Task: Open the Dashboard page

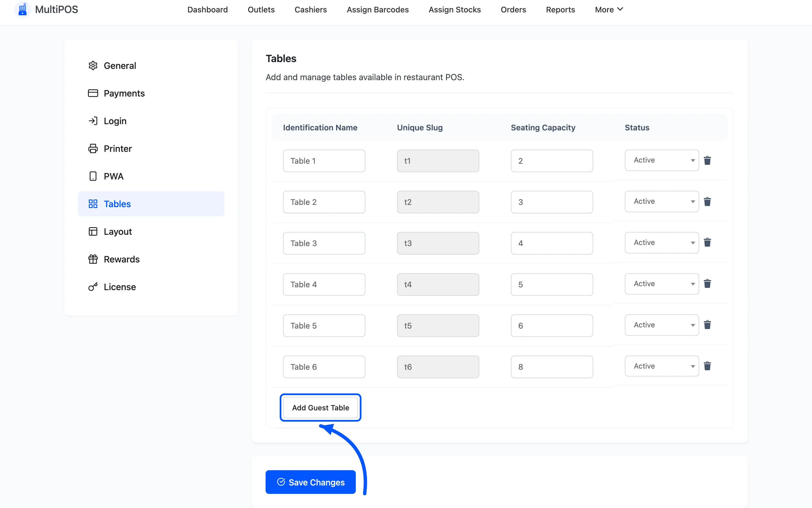Action: [x=207, y=9]
